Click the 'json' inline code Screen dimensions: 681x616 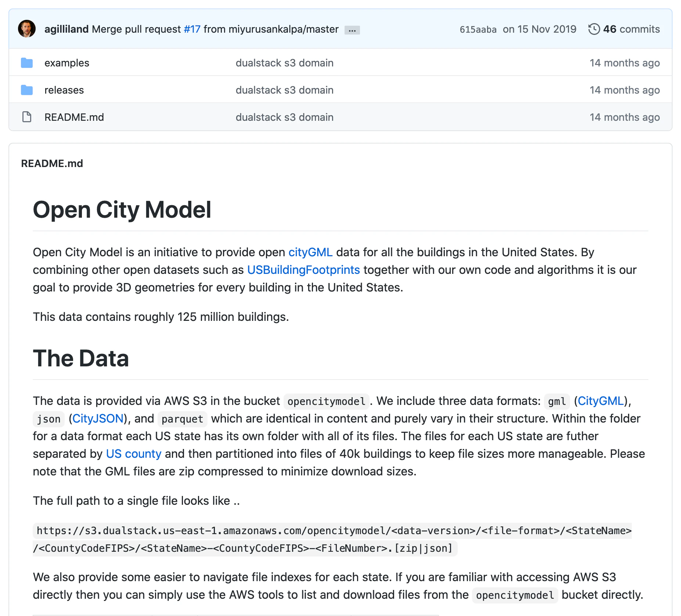click(x=48, y=419)
